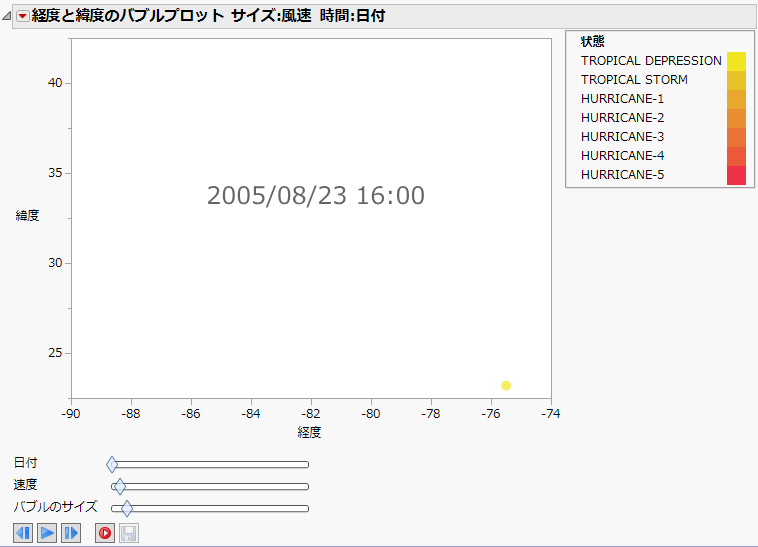
Task: Click the HURRICANE-5 legend text
Action: tap(623, 174)
